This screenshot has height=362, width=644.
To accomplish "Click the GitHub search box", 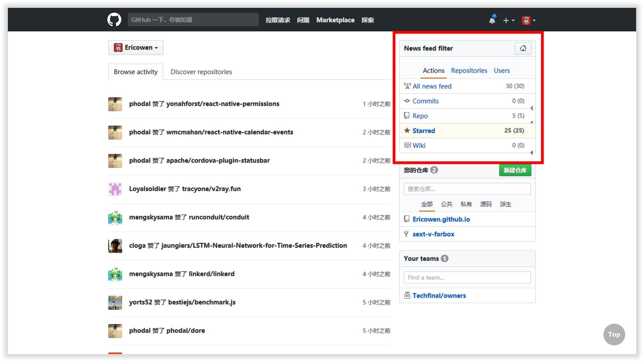I will click(193, 20).
